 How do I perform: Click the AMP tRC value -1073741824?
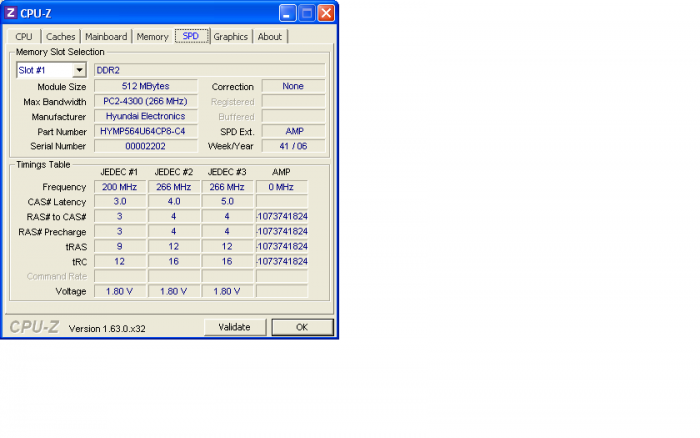point(281,261)
